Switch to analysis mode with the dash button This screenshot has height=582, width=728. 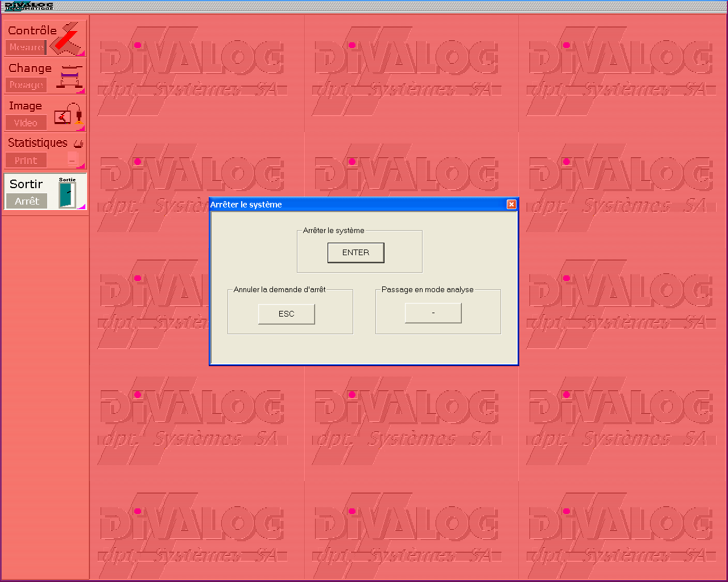(433, 313)
